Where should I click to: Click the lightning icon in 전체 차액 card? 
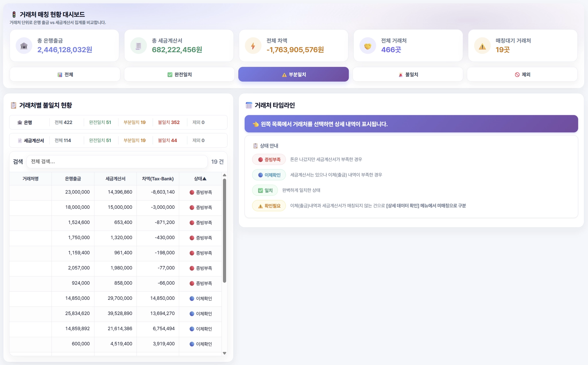click(253, 46)
